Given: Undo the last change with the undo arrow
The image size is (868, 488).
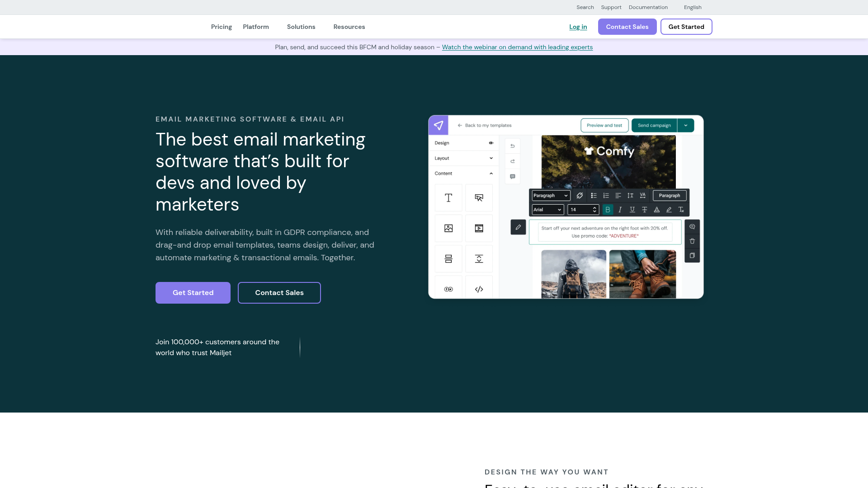Looking at the screenshot, I should point(512,145).
